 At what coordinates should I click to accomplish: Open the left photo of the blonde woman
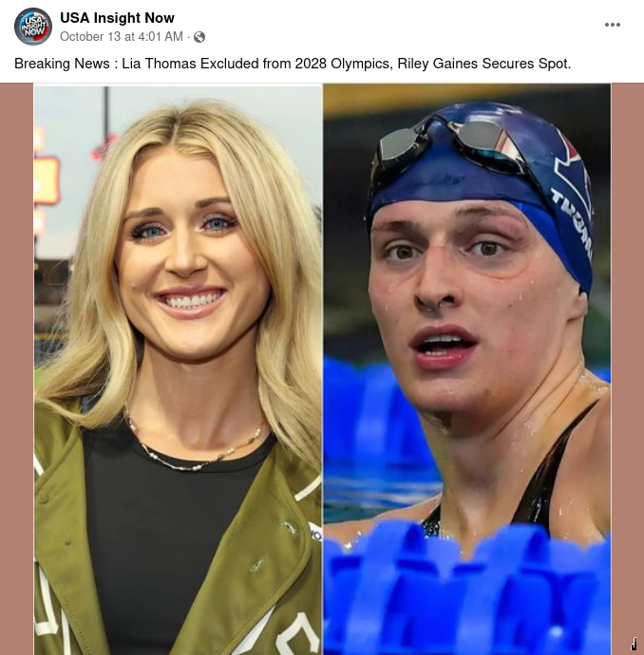click(x=178, y=369)
